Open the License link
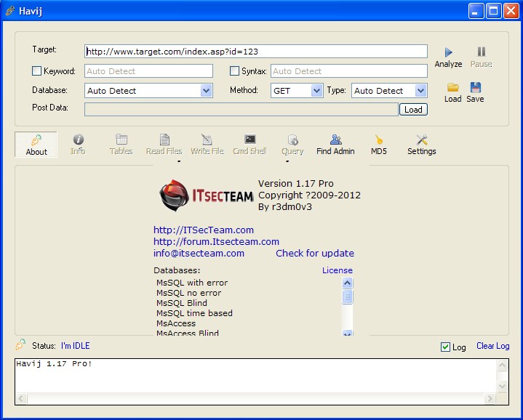The image size is (523, 420). click(x=338, y=270)
